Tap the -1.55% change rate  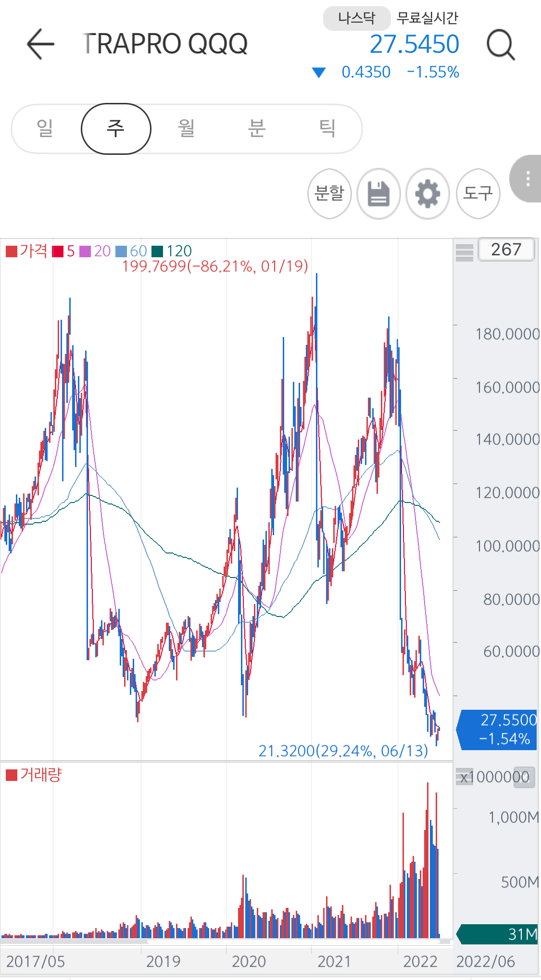[433, 72]
